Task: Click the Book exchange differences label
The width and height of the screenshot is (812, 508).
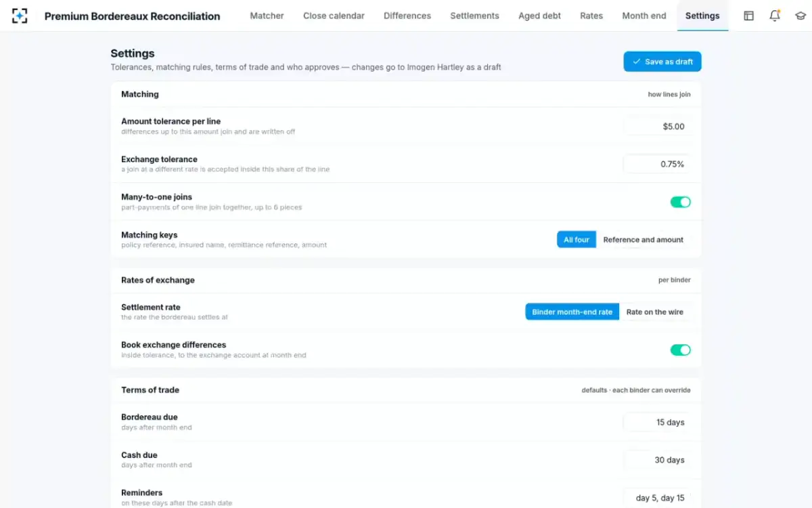Action: point(174,345)
